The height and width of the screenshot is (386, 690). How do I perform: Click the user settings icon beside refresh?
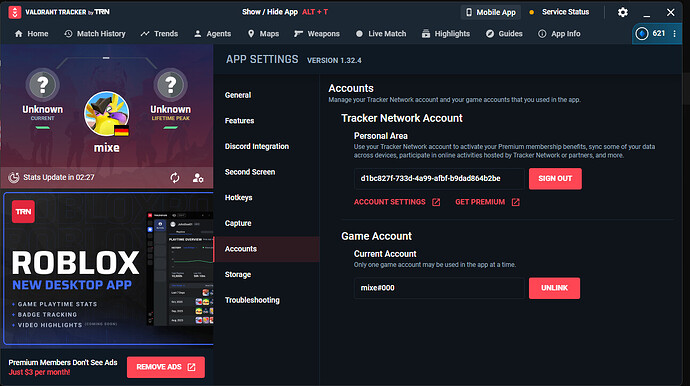[x=198, y=177]
